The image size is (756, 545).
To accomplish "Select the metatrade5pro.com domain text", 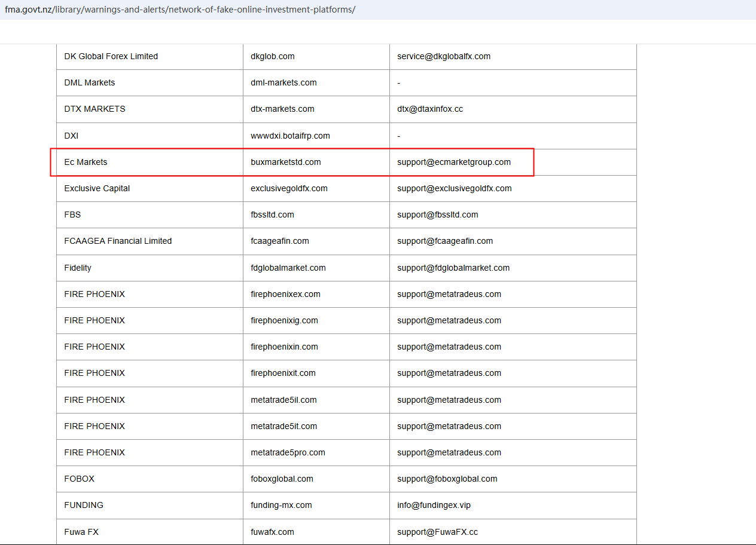I will (x=288, y=452).
